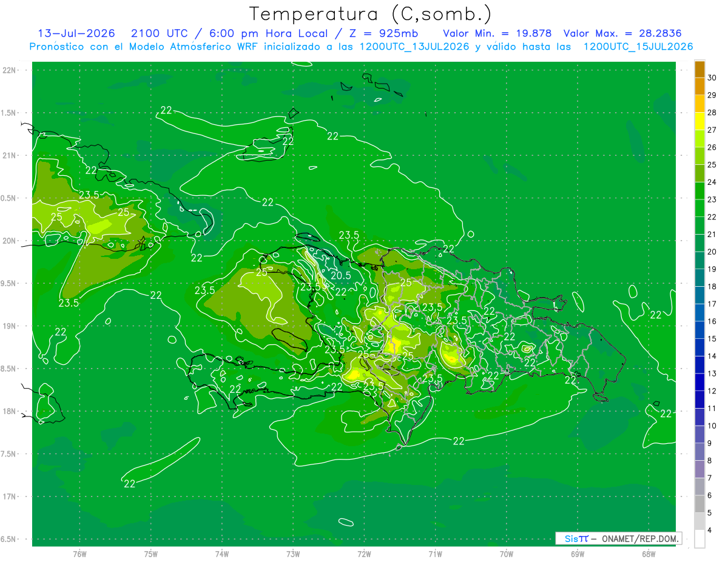Click the legend value 15
This screenshot has width=728, height=562.
click(712, 339)
